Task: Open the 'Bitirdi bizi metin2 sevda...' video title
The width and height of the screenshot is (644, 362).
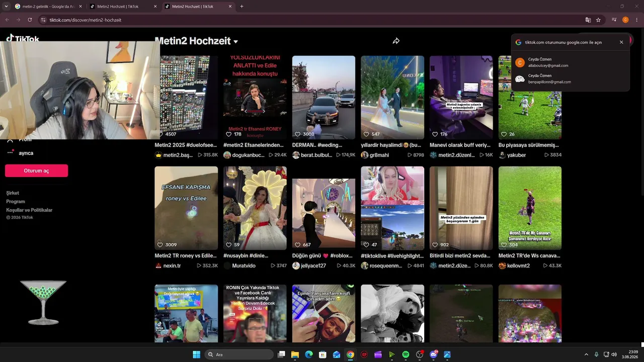Action: pos(460,256)
